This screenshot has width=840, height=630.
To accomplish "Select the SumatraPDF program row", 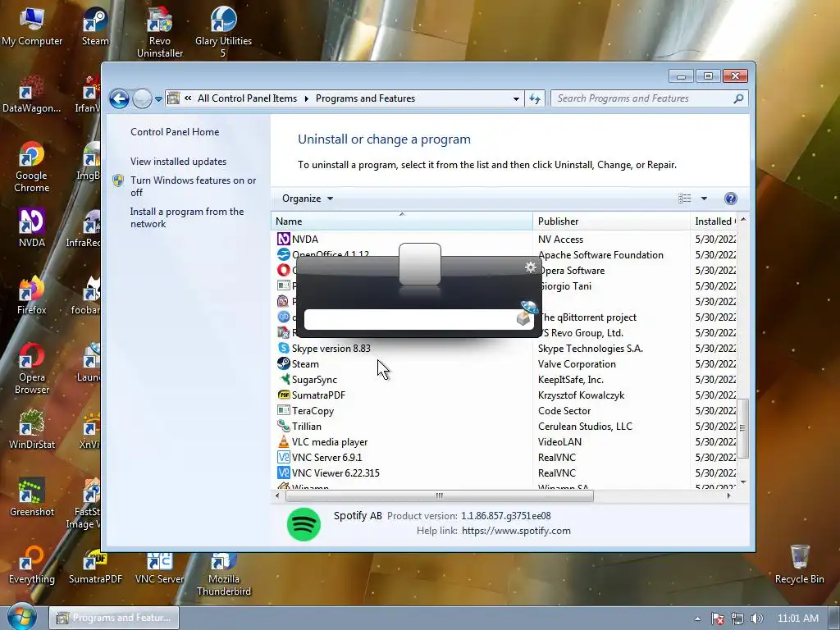I will click(504, 395).
